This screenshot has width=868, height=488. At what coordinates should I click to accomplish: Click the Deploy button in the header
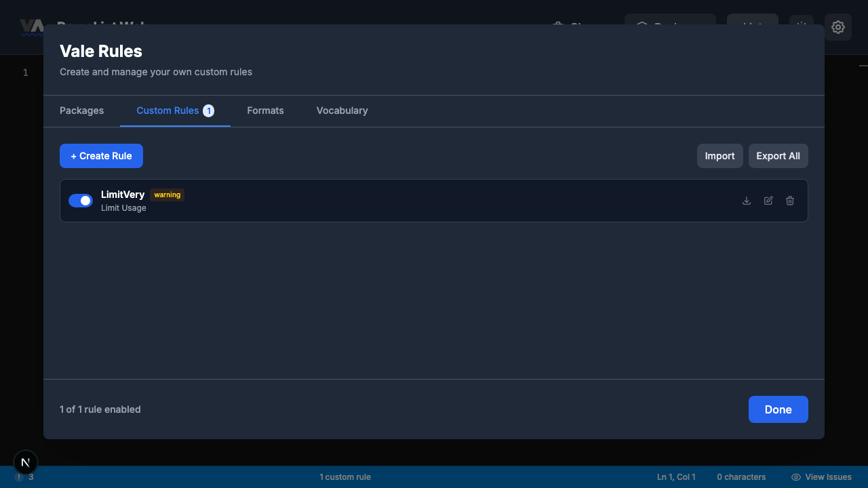coord(670,27)
